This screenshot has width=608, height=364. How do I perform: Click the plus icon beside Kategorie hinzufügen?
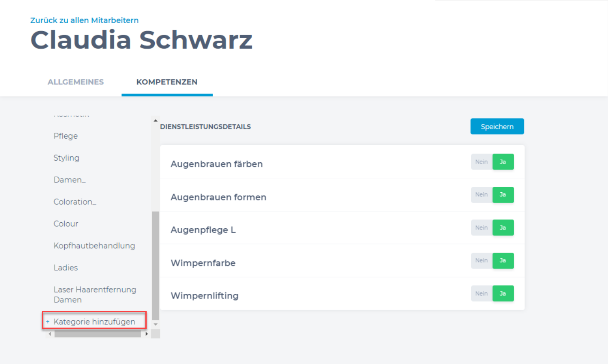point(48,322)
